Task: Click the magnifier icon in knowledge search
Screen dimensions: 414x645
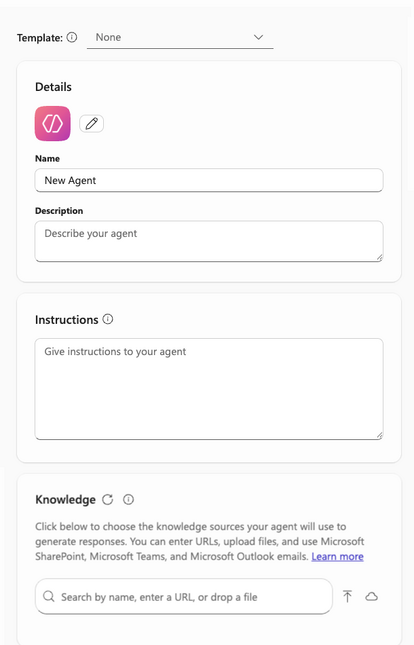Action: click(49, 596)
